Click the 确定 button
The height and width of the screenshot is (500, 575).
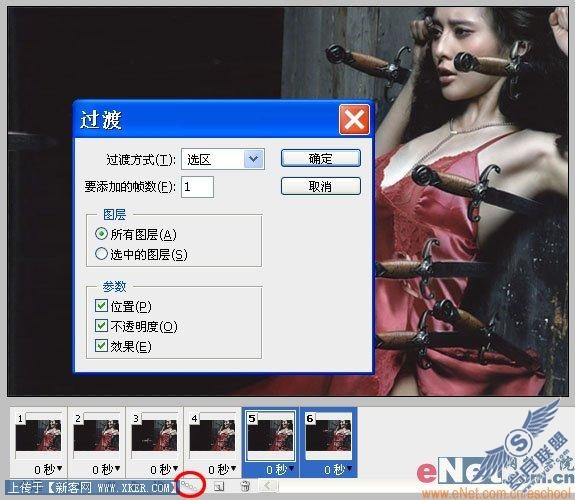pos(321,158)
